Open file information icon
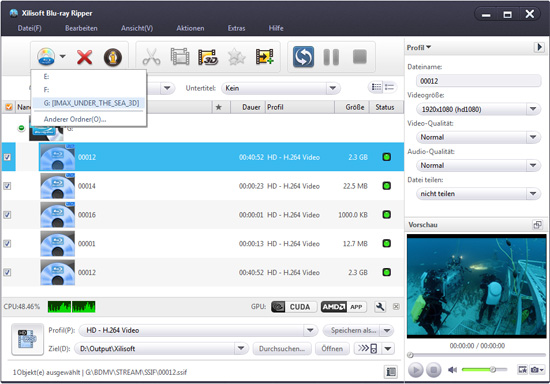 [x=113, y=57]
